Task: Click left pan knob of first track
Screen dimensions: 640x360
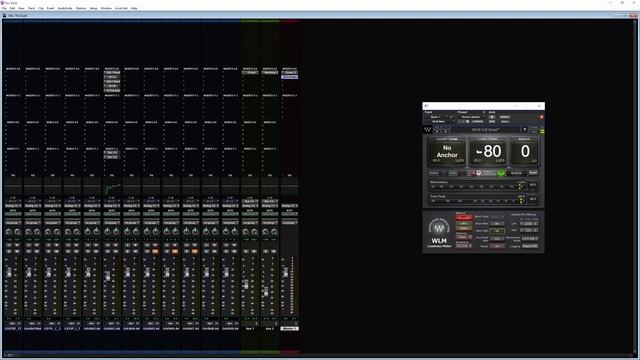Action: pos(9,232)
